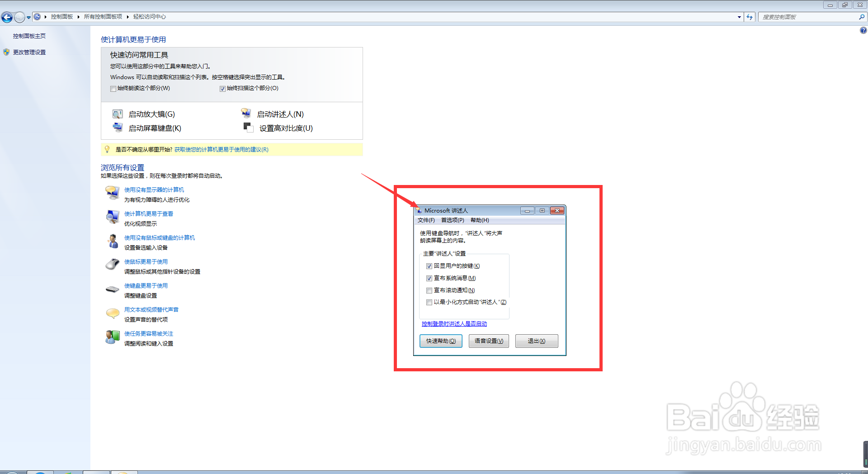This screenshot has height=474, width=868.
Task: Click the refresh button beside address bar
Action: [x=750, y=17]
